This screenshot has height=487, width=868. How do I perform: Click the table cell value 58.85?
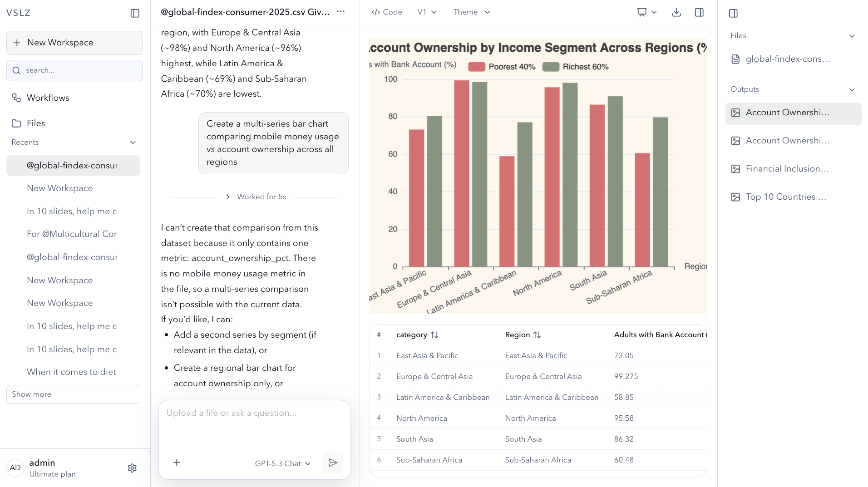[x=624, y=398]
